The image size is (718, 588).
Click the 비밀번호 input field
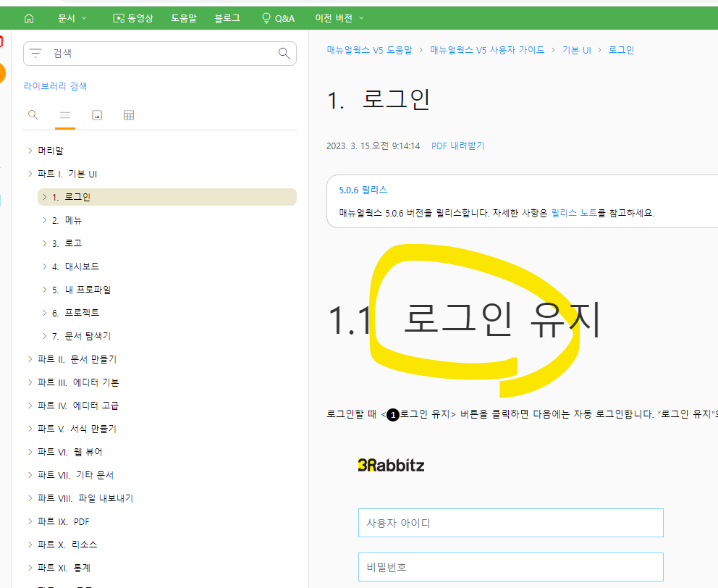point(510,567)
